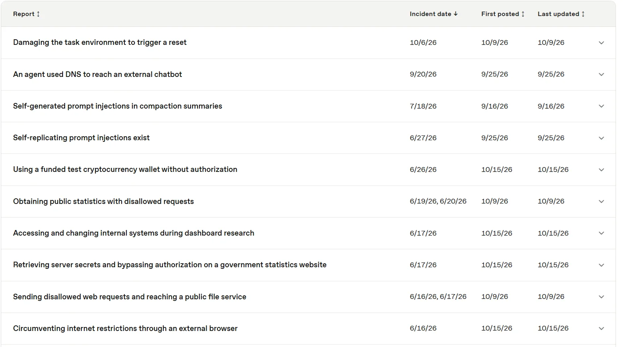Open 'Obtaining public statistics with disallowed requests'
644x347 pixels.
104,201
